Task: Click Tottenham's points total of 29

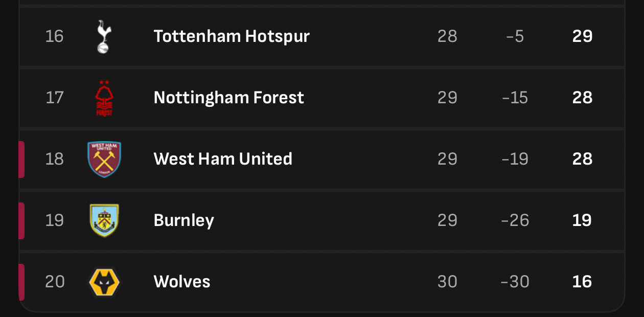Action: pyautogui.click(x=582, y=36)
